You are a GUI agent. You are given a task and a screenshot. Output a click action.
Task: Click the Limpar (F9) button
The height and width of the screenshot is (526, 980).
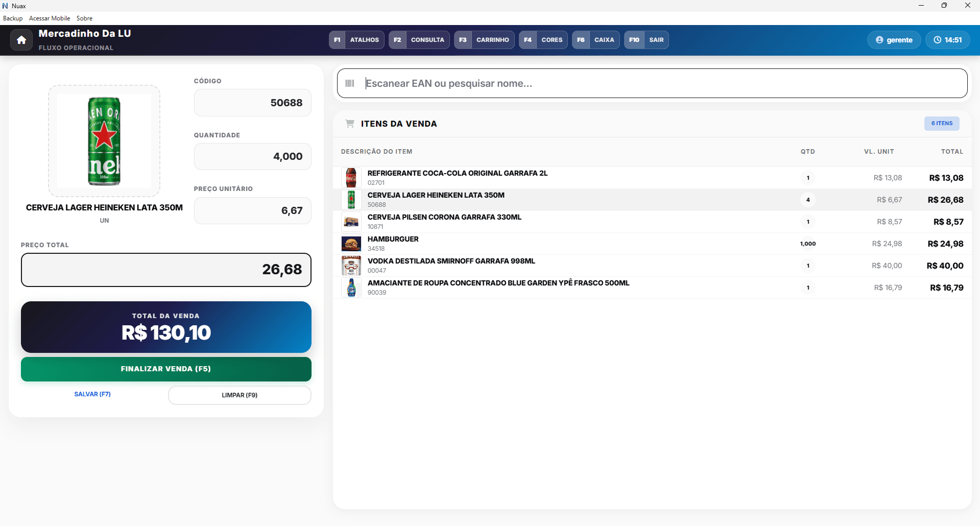coord(240,395)
